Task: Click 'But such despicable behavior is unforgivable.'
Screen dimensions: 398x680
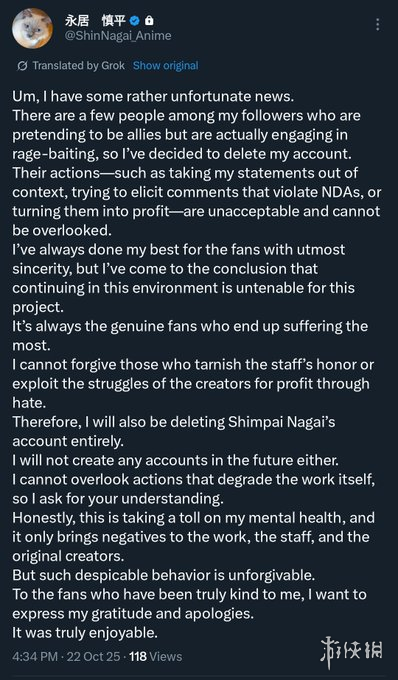Action: tap(163, 575)
